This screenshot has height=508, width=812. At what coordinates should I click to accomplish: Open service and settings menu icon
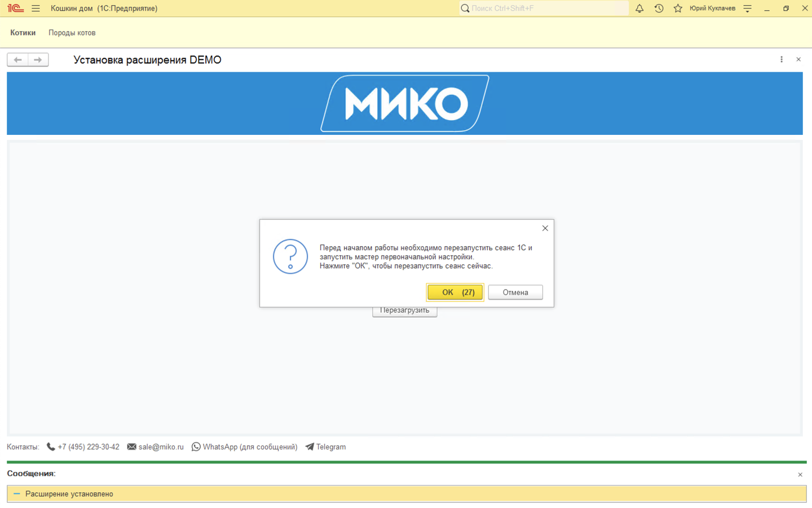[748, 8]
